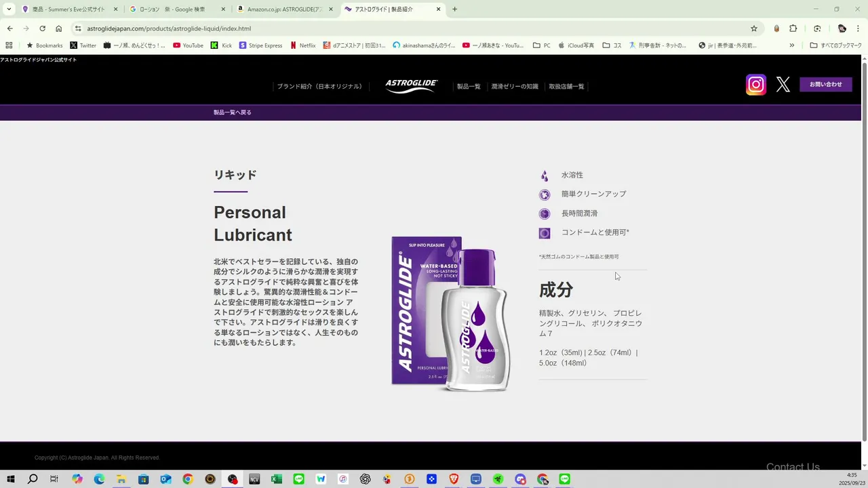868x488 pixels.
Task: Expand hidden bookmarks overflow chevron
Action: click(791, 45)
